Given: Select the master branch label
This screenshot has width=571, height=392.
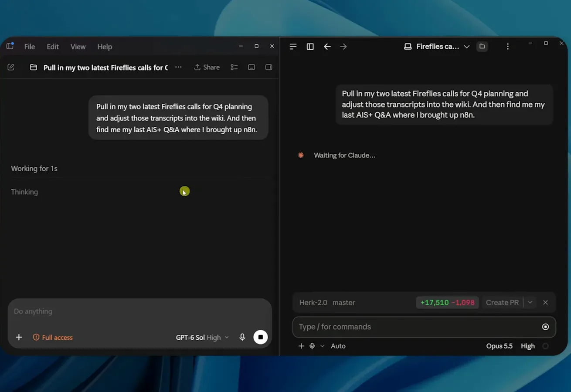Looking at the screenshot, I should coord(343,302).
